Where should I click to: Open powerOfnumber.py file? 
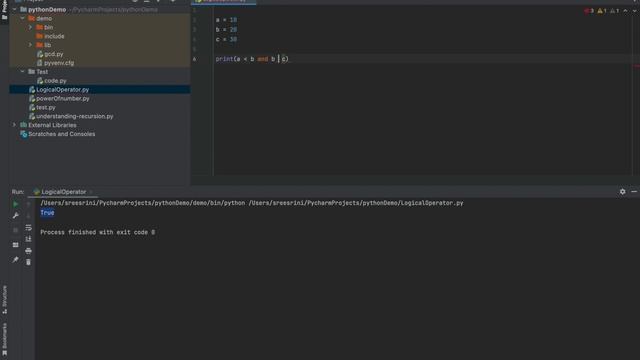tap(59, 98)
